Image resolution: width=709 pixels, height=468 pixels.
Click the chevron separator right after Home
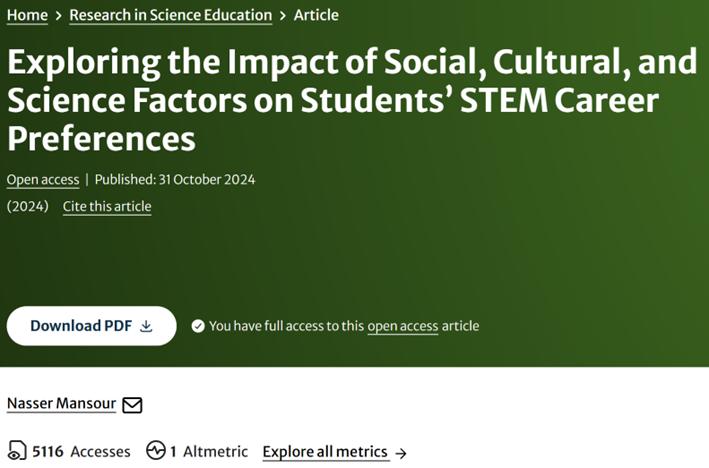click(x=58, y=15)
